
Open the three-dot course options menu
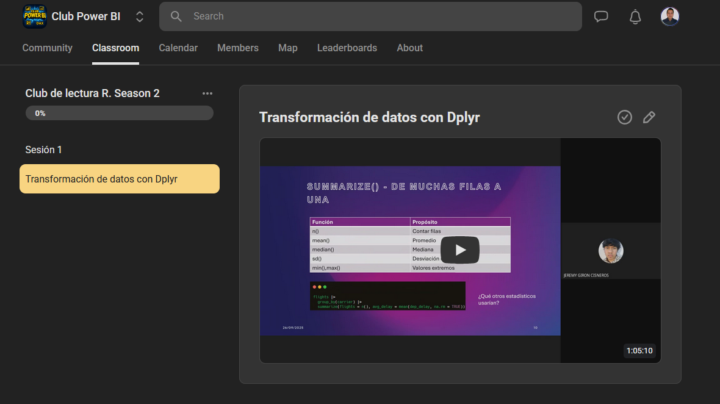click(207, 93)
